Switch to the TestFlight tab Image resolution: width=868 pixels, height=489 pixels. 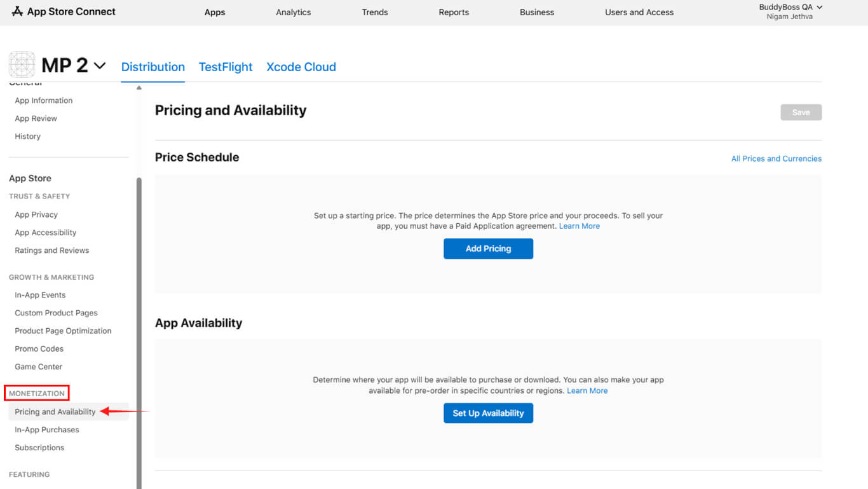pos(226,67)
